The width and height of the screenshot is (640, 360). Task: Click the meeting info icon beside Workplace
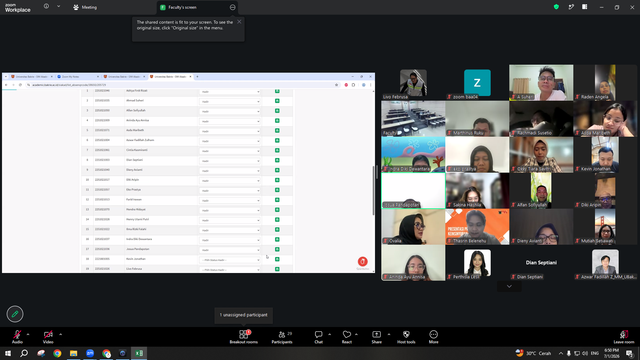click(46, 7)
